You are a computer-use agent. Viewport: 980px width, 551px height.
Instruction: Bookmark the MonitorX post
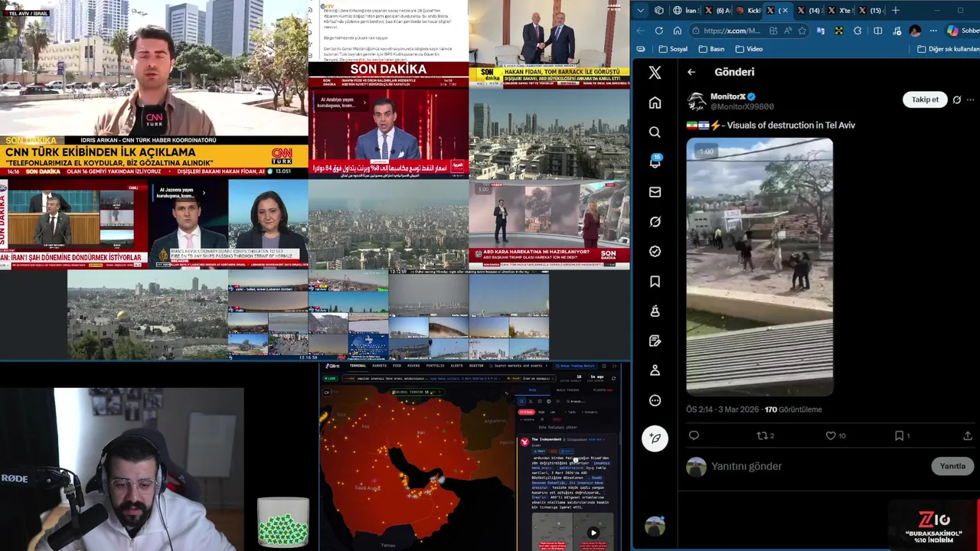[x=902, y=435]
